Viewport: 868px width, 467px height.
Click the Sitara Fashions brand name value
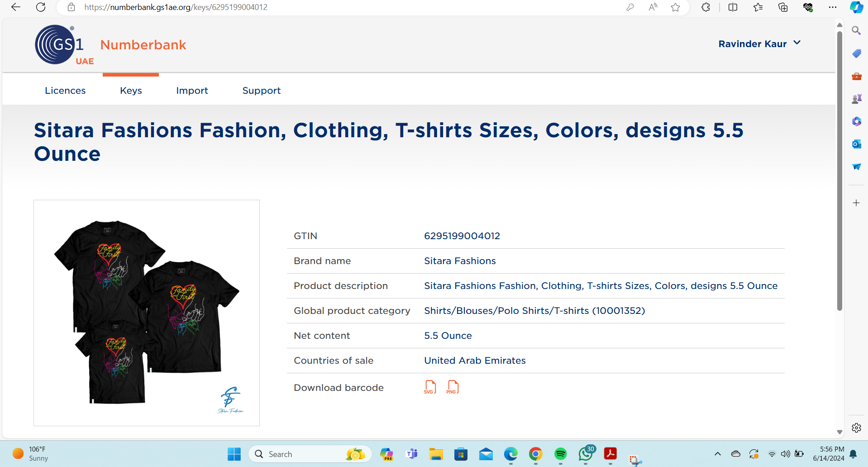(x=460, y=261)
